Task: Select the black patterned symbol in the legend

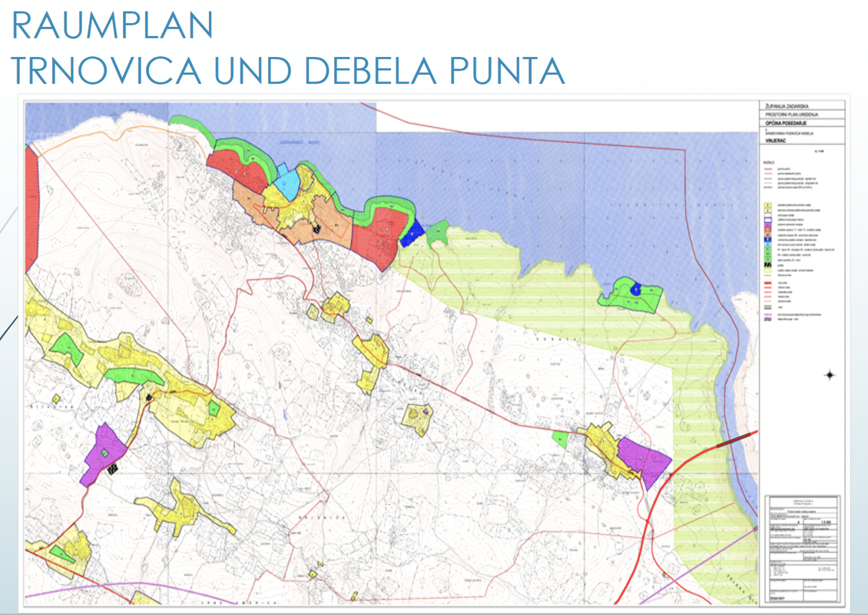Action: point(769,265)
